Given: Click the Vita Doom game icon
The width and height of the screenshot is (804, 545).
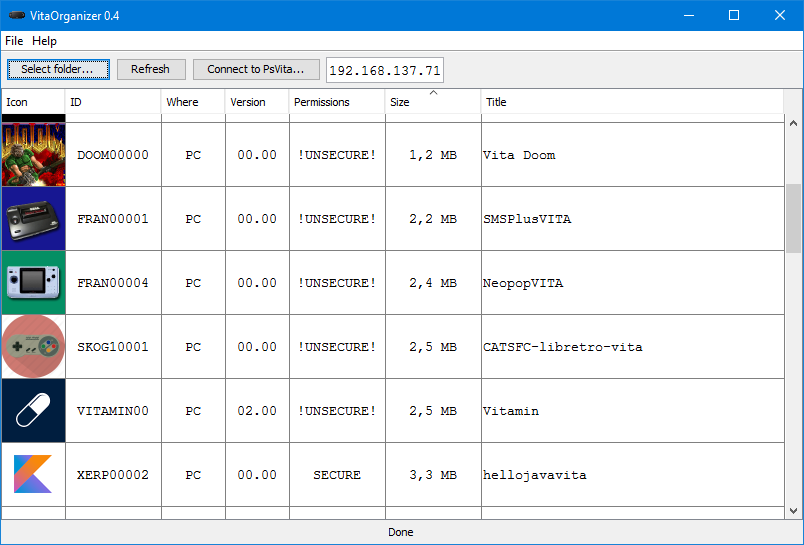Looking at the screenshot, I should [33, 155].
